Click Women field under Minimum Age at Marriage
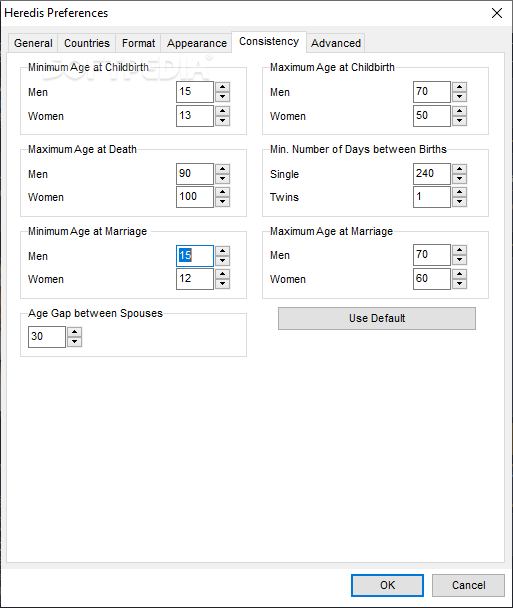The width and height of the screenshot is (513, 608). click(195, 279)
